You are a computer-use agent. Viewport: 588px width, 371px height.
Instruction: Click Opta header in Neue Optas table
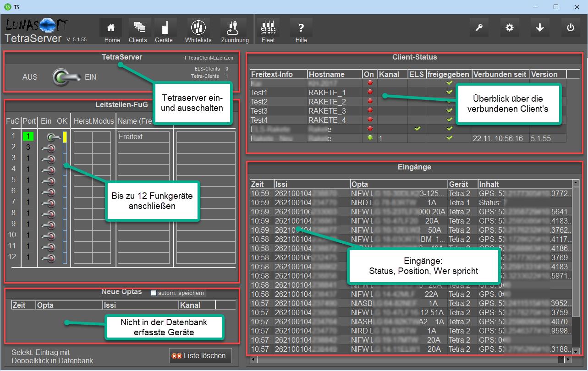pyautogui.click(x=69, y=305)
